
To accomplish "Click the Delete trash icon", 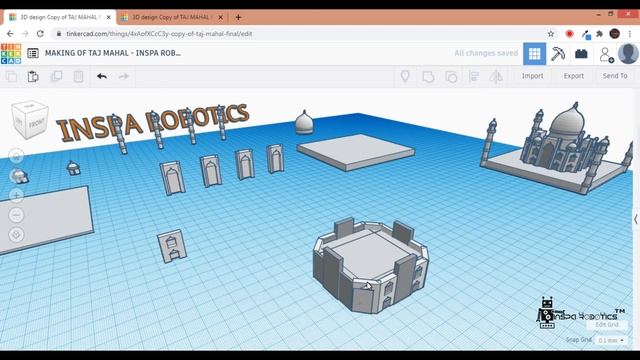I will click(x=78, y=76).
